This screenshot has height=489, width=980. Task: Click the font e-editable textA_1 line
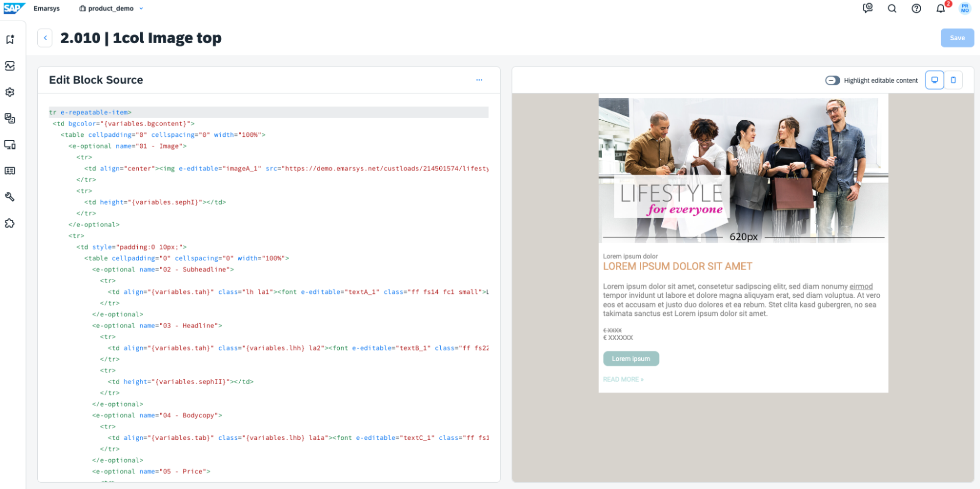298,292
